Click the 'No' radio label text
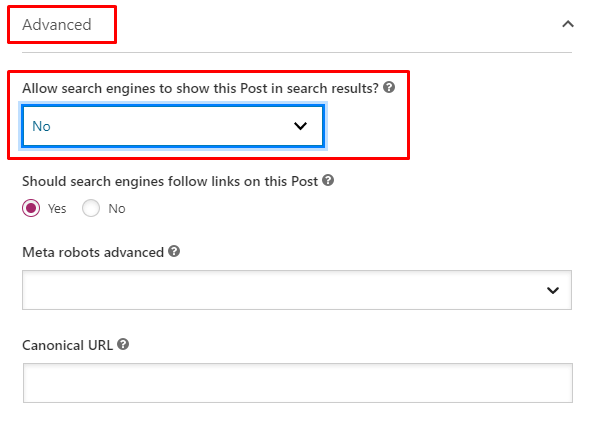591x423 pixels. (117, 208)
